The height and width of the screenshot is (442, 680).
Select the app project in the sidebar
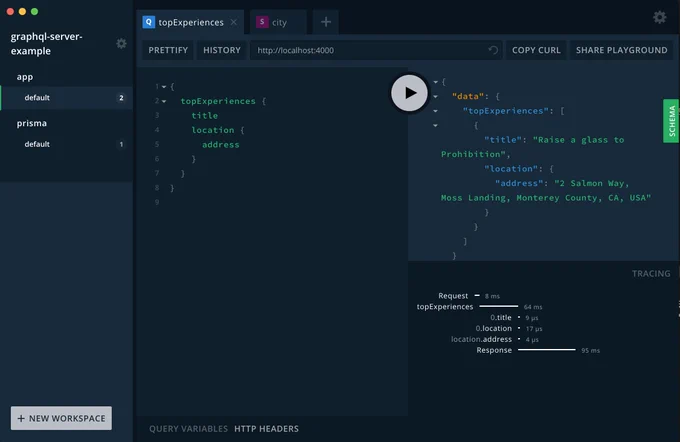25,77
